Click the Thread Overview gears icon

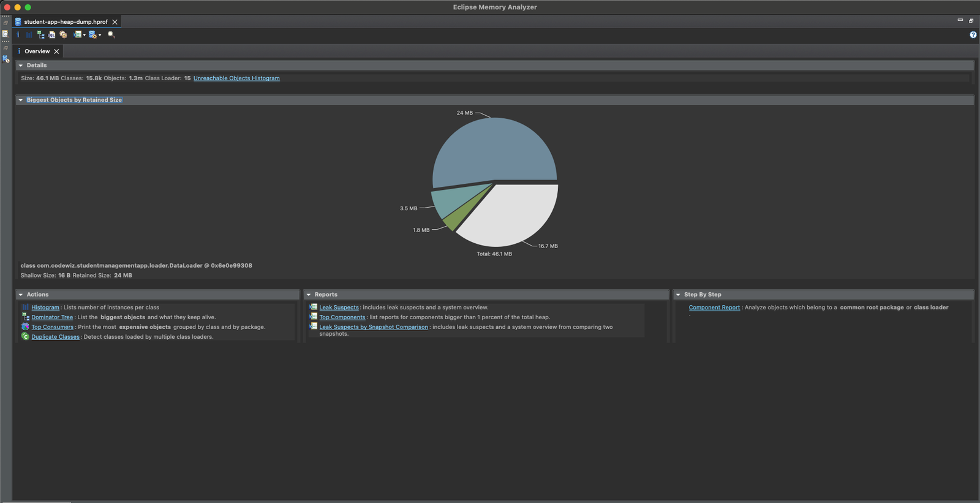tap(63, 35)
